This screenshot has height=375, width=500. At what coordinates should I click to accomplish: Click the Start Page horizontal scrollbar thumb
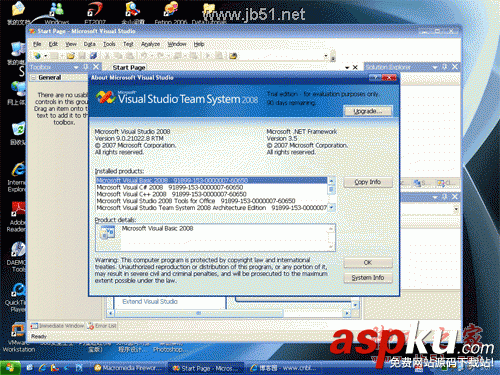click(x=199, y=313)
